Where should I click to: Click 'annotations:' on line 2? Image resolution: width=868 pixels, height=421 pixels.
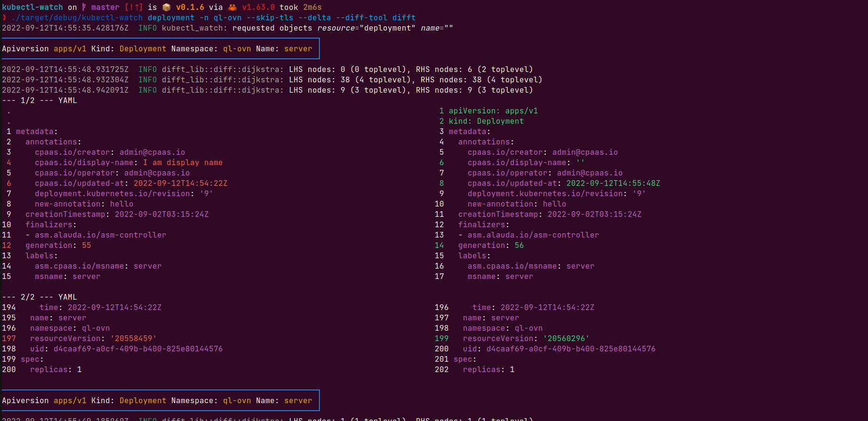(54, 142)
